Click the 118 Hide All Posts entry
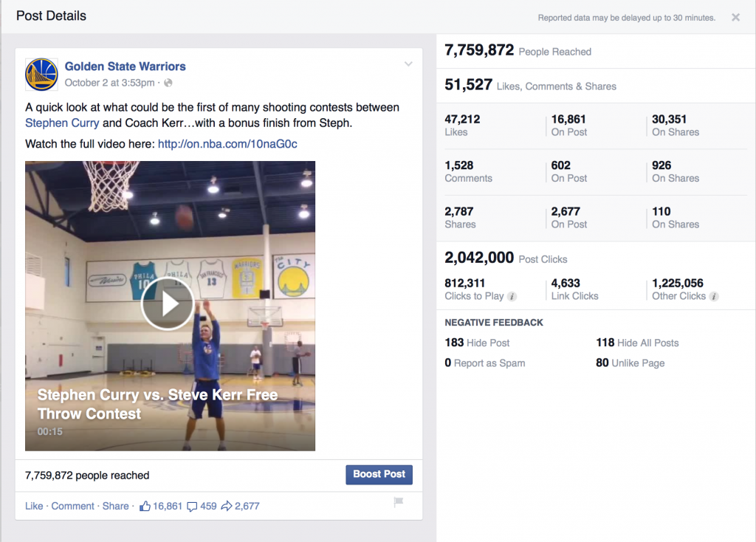 pyautogui.click(x=637, y=343)
